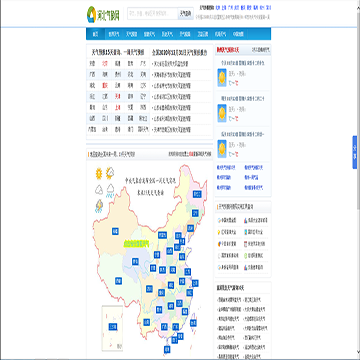The width and height of the screenshot is (360, 360).
Task: Click the first sun icon in right forecast panel
Action: point(222,78)
